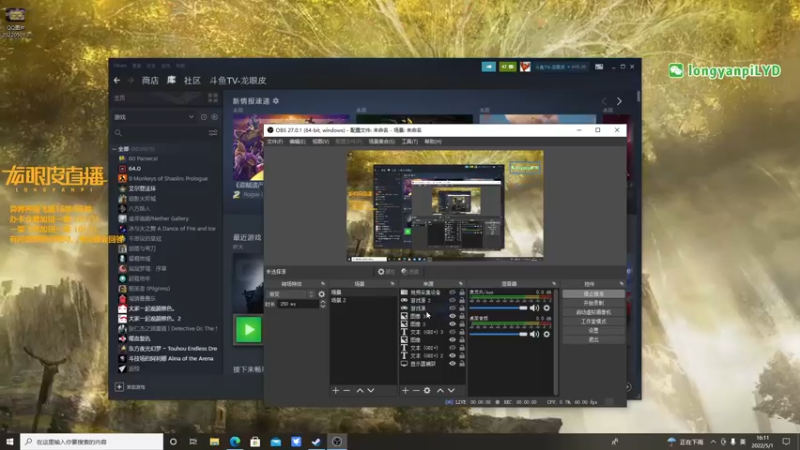The width and height of the screenshot is (800, 450).
Task: Move the selected source down in the list
Action: (x=452, y=390)
